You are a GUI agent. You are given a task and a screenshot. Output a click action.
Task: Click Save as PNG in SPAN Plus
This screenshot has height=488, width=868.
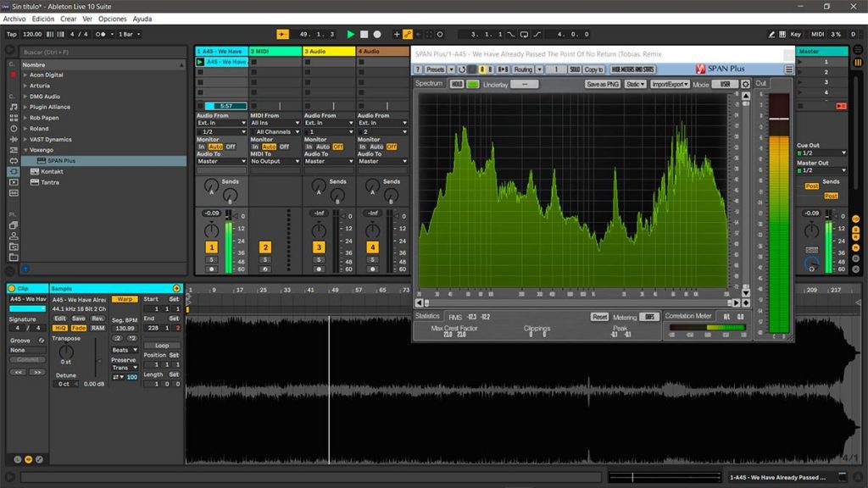pyautogui.click(x=603, y=84)
